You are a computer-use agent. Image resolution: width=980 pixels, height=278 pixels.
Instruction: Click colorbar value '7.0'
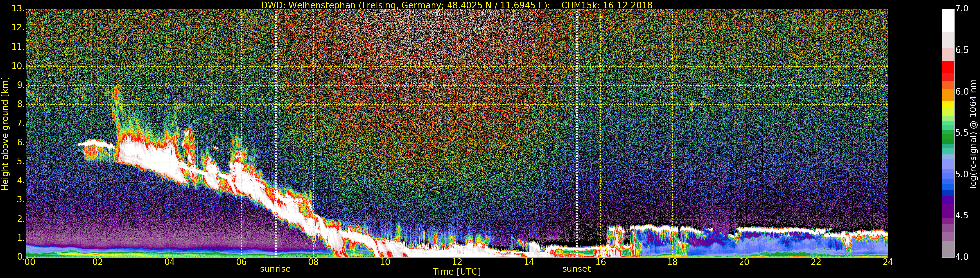(x=962, y=9)
